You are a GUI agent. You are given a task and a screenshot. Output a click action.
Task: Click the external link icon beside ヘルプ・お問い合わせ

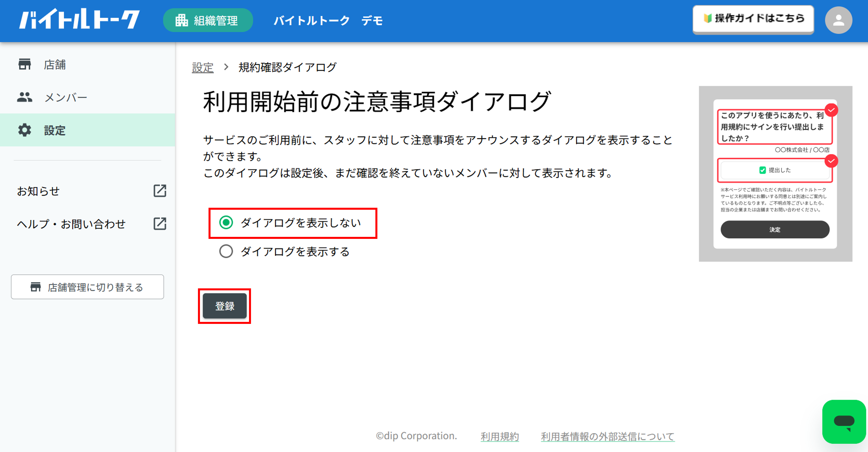(x=160, y=224)
